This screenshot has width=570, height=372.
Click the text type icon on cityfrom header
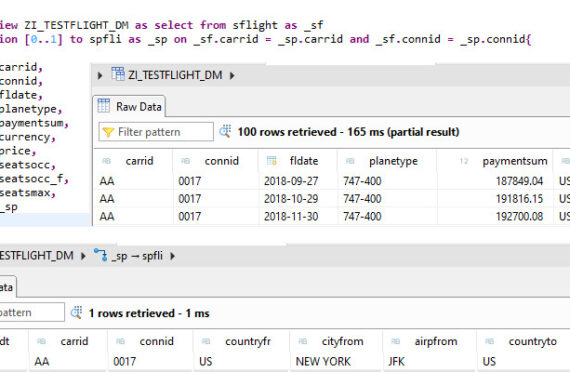pos(302,341)
